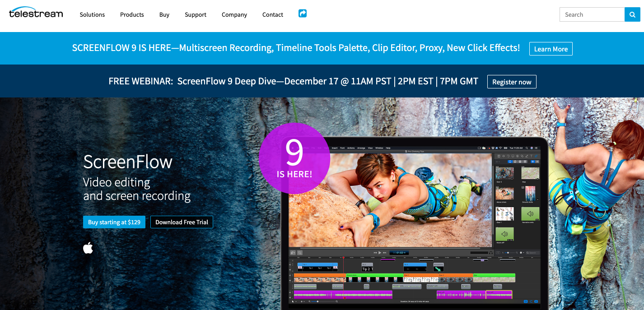Mute the top video track in the timeline

coord(290,270)
